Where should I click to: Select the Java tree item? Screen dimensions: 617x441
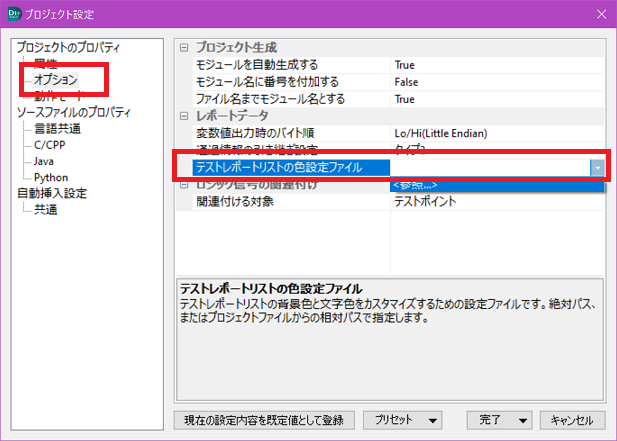pos(44,160)
